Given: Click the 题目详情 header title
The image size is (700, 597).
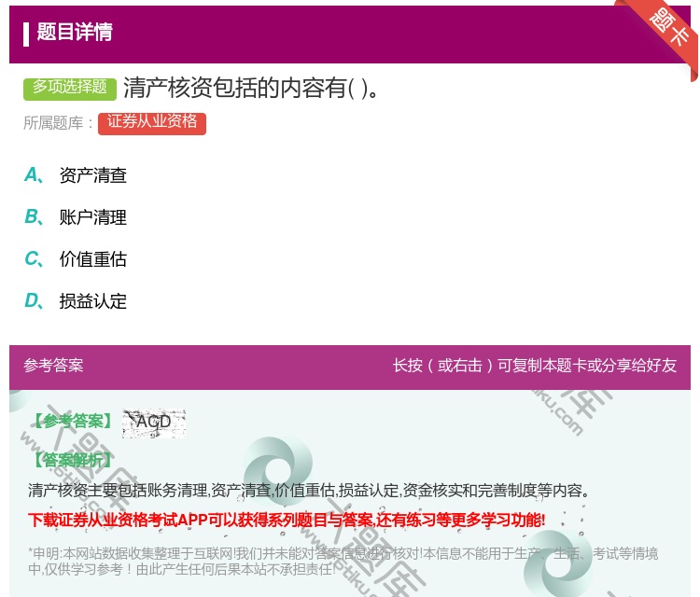Looking at the screenshot, I should click(x=75, y=32).
